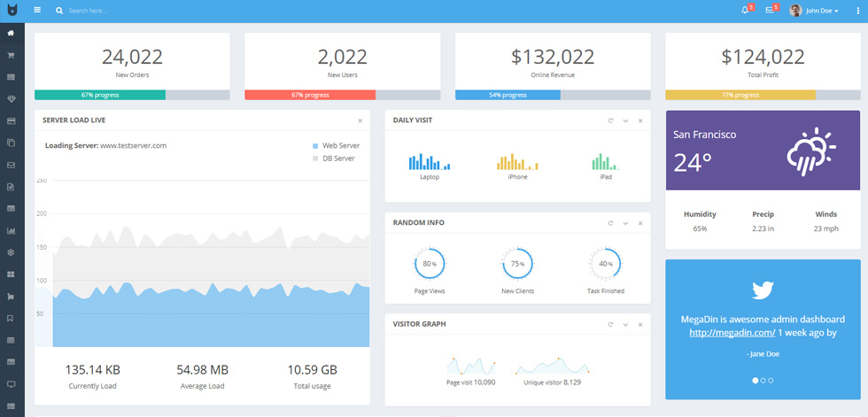The width and height of the screenshot is (868, 417).
Task: Select the diamond icon in the sidebar
Action: pyautogui.click(x=11, y=99)
